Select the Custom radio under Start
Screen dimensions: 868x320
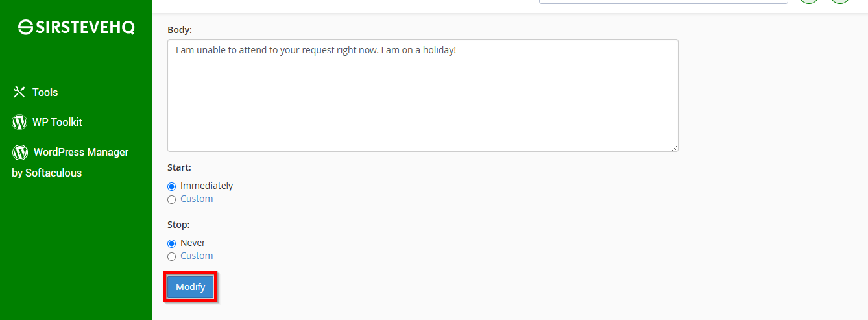(172, 199)
